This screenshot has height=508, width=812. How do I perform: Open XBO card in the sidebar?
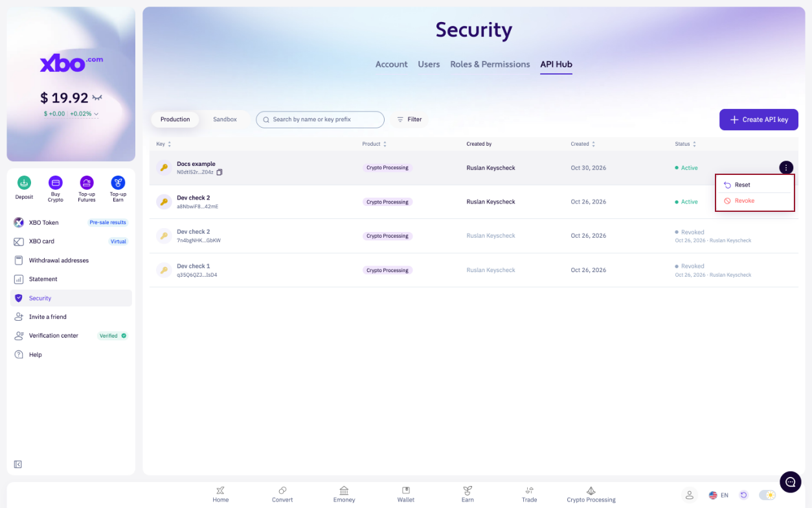[71, 241]
